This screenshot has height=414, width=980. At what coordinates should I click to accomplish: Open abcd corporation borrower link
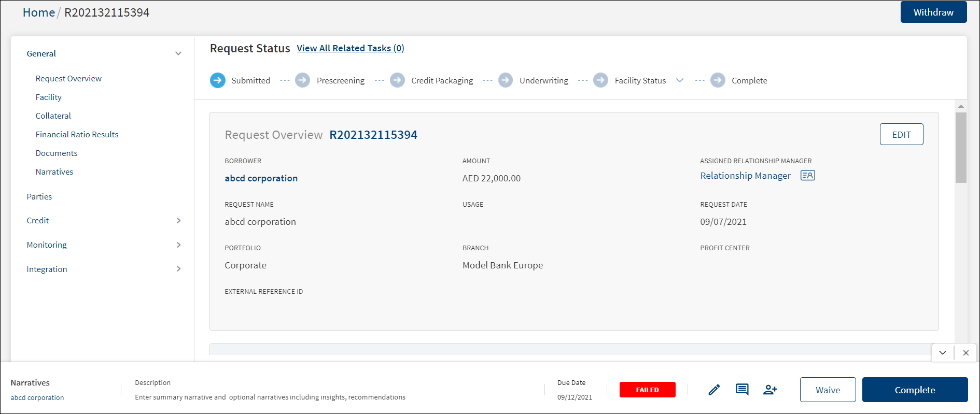click(261, 178)
